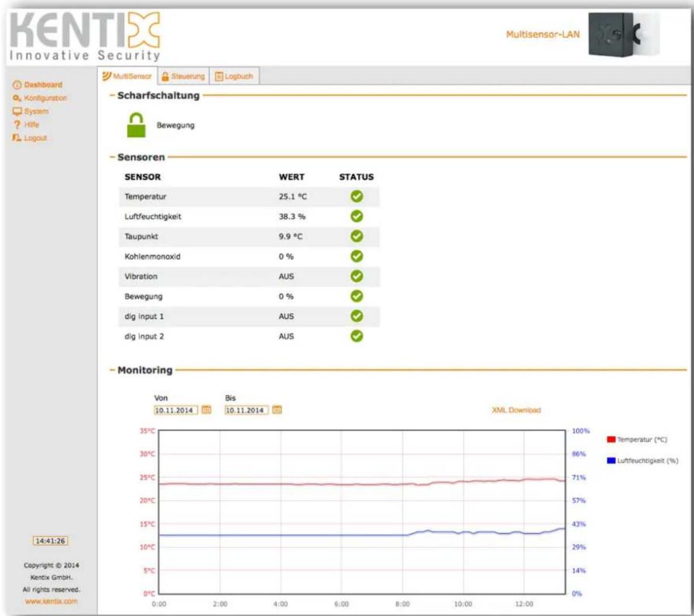Switch to the MultiSensor tab
694x616 pixels.
point(127,76)
